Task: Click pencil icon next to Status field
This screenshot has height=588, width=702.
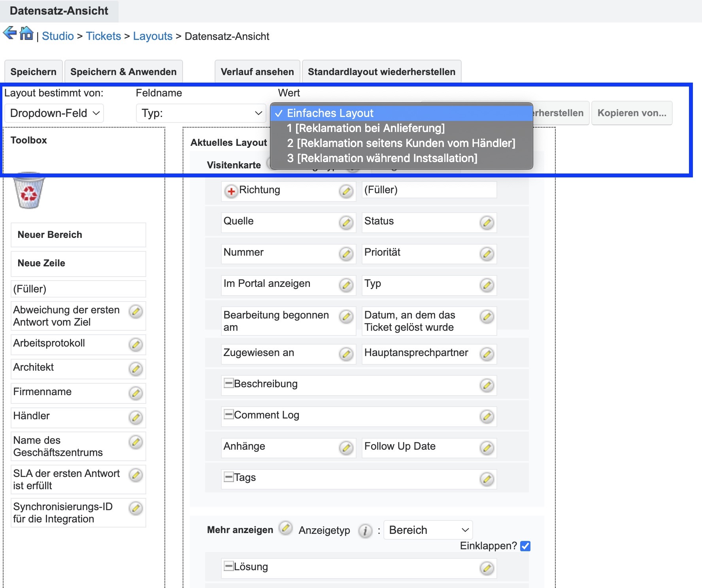Action: pyautogui.click(x=487, y=222)
